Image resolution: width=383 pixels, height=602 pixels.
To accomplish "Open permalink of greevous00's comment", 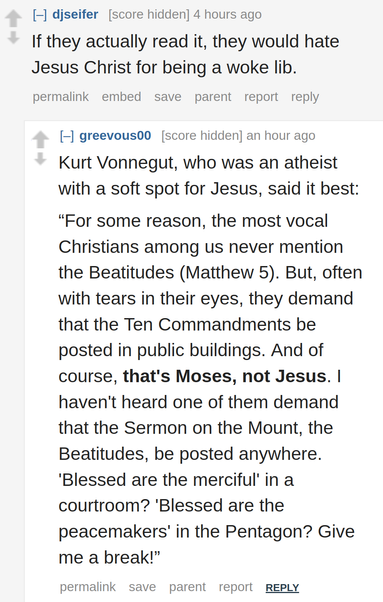I will point(87,587).
